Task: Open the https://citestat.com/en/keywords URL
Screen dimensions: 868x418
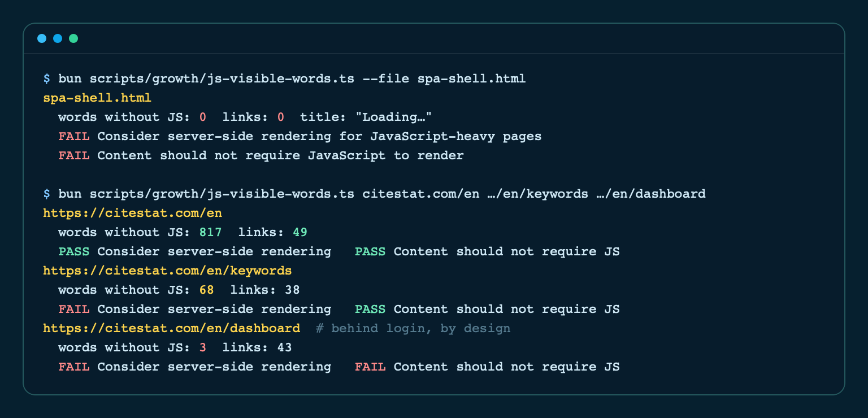Action: (x=167, y=271)
